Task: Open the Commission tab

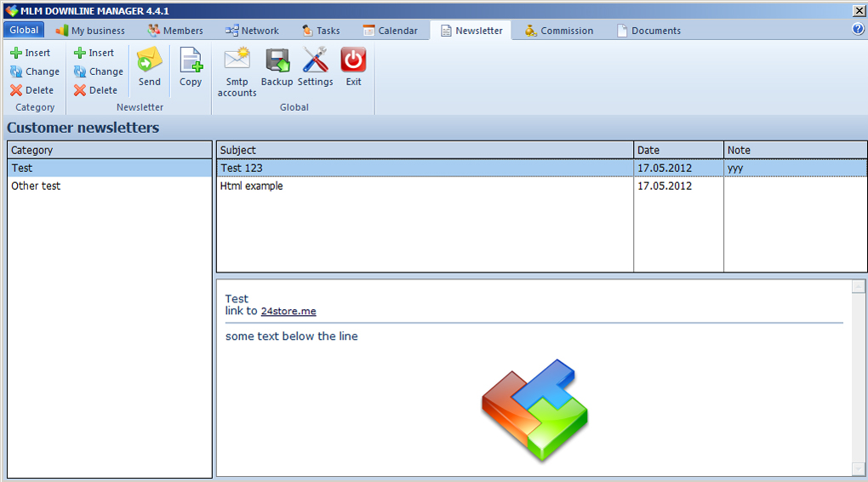Action: click(559, 31)
